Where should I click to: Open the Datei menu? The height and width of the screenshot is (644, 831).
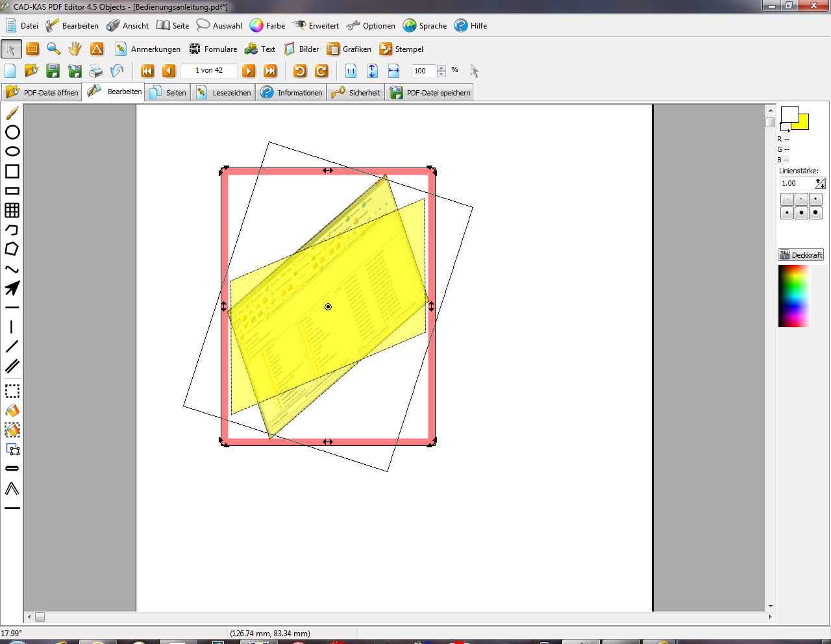pos(22,26)
